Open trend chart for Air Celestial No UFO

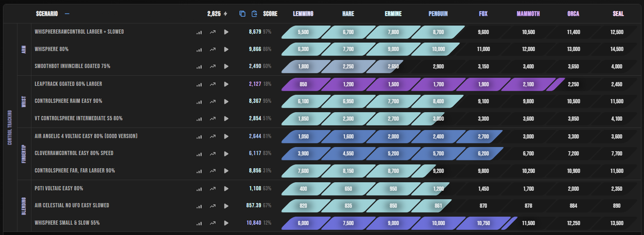coord(213,206)
